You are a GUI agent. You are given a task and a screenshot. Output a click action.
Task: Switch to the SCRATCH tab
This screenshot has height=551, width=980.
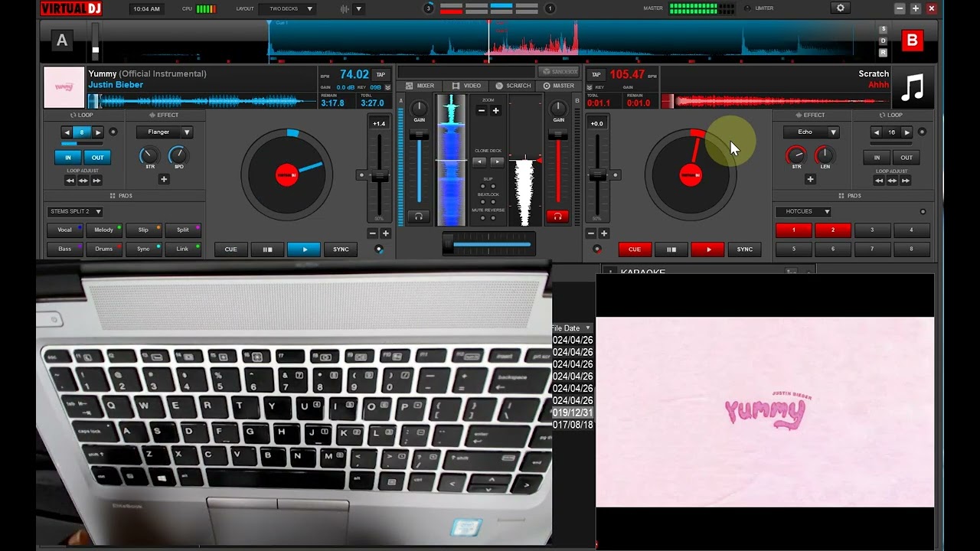click(513, 86)
